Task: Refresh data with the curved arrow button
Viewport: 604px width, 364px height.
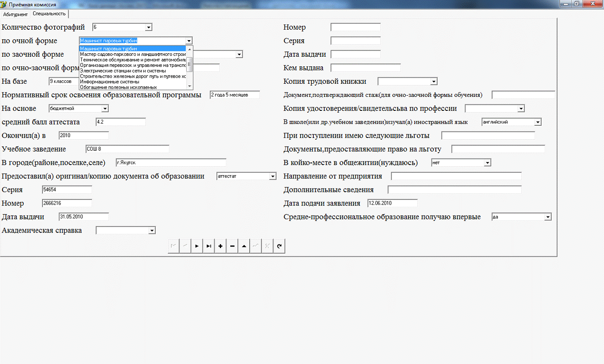Action: point(280,246)
